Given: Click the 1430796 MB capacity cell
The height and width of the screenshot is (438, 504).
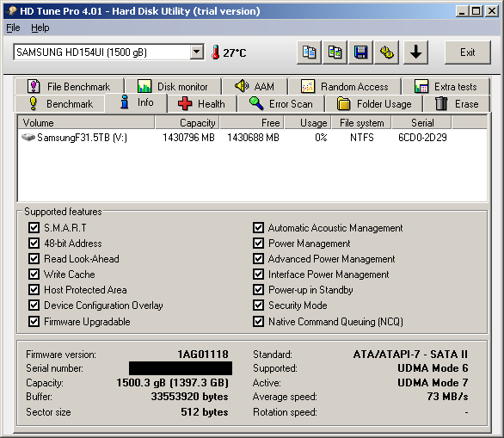Looking at the screenshot, I should pos(188,138).
